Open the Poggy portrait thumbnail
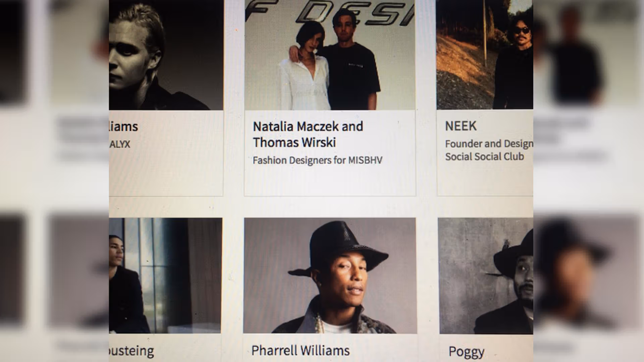Image resolution: width=644 pixels, height=362 pixels. click(x=486, y=276)
